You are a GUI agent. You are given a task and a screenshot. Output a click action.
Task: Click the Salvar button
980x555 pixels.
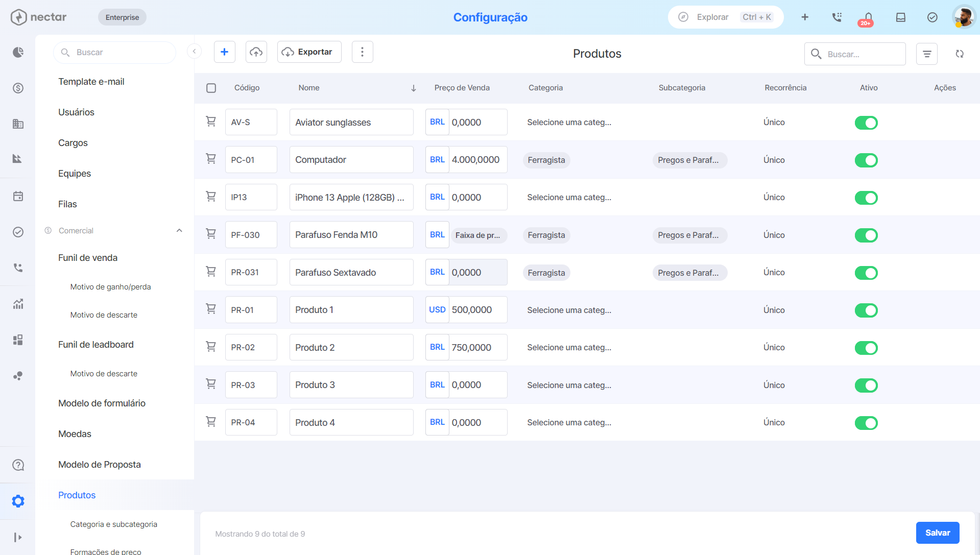(938, 533)
